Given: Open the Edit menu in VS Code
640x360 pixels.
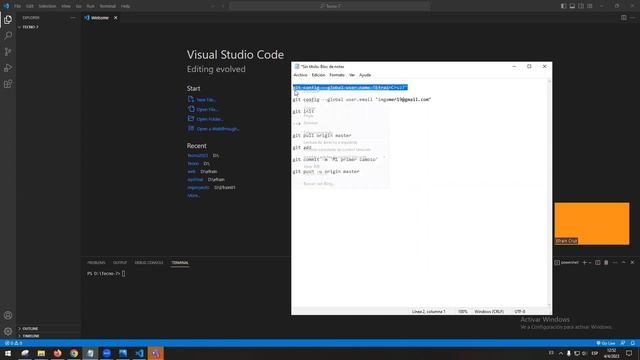Looking at the screenshot, I should pos(30,6).
